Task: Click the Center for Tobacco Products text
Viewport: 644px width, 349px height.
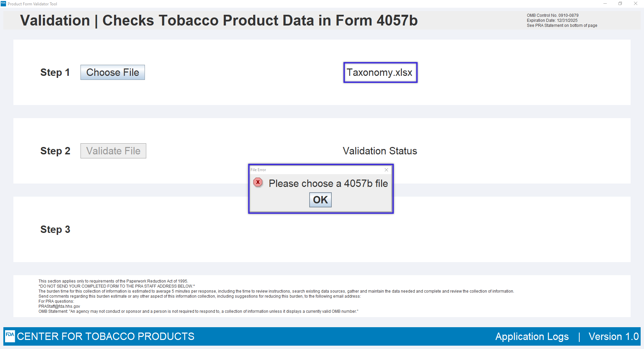Action: click(x=106, y=336)
